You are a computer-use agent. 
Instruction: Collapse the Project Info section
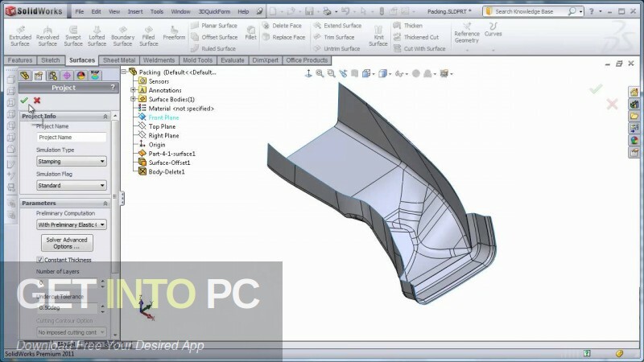[105, 117]
